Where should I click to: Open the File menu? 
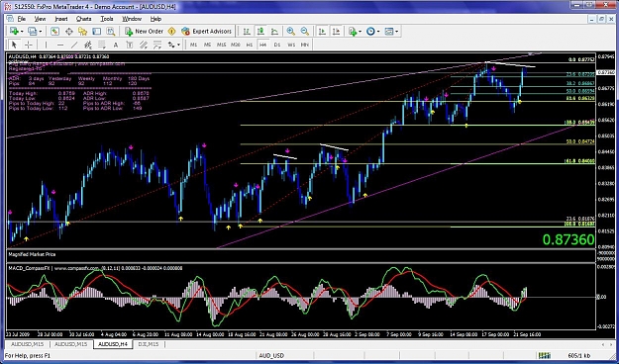(22, 19)
